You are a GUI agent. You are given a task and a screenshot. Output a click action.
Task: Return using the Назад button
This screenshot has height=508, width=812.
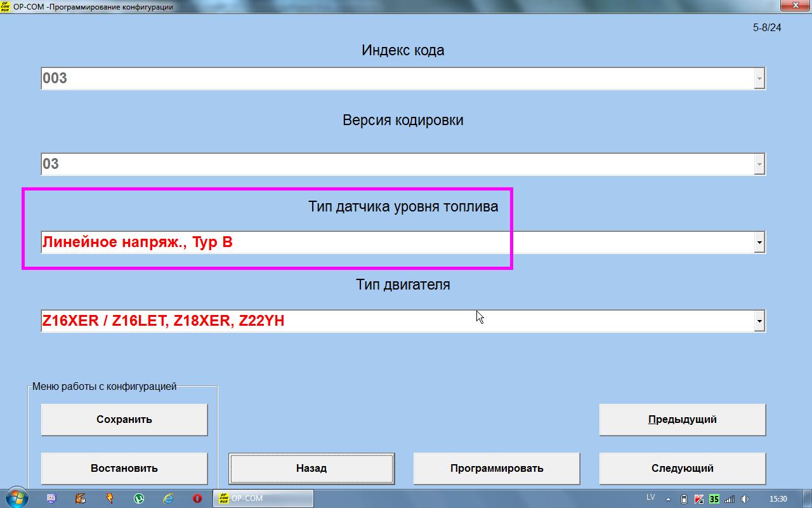coord(311,469)
